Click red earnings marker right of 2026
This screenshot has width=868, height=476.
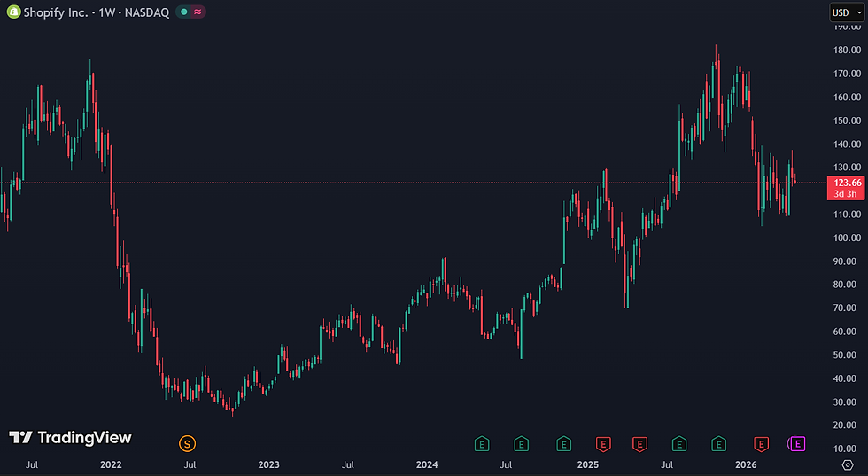point(761,444)
